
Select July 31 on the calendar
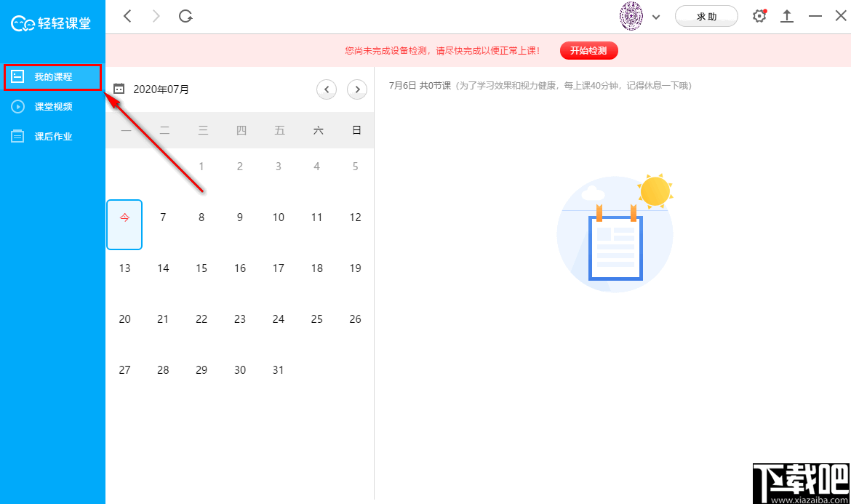pos(278,369)
